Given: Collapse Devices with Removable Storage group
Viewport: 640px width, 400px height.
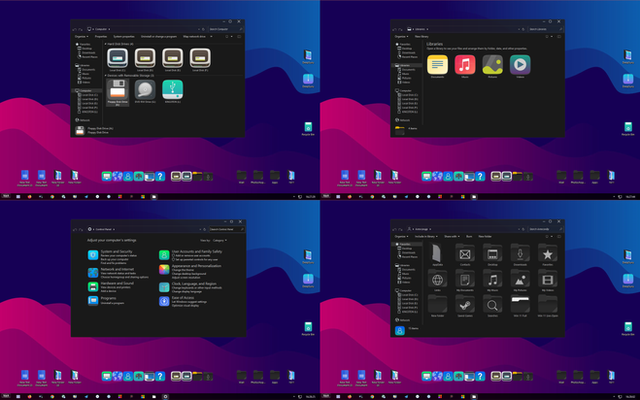Looking at the screenshot, I should [x=106, y=76].
